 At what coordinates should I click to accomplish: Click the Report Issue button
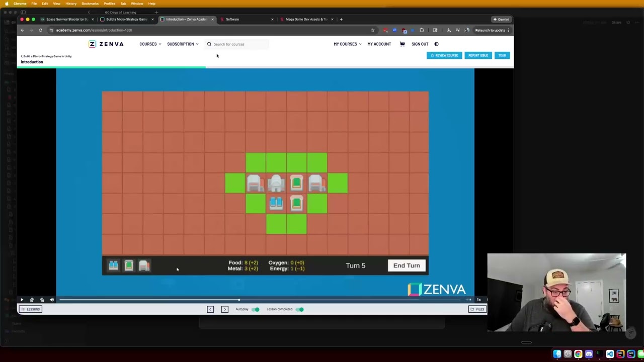(477, 55)
